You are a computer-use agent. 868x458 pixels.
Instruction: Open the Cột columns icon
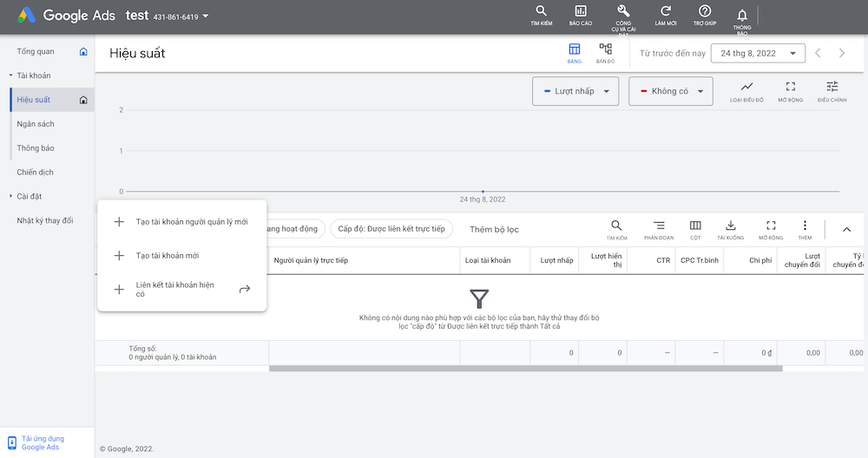tap(695, 229)
